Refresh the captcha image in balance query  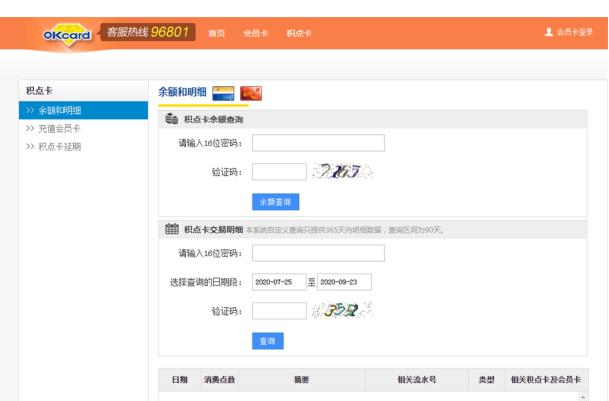coord(342,172)
